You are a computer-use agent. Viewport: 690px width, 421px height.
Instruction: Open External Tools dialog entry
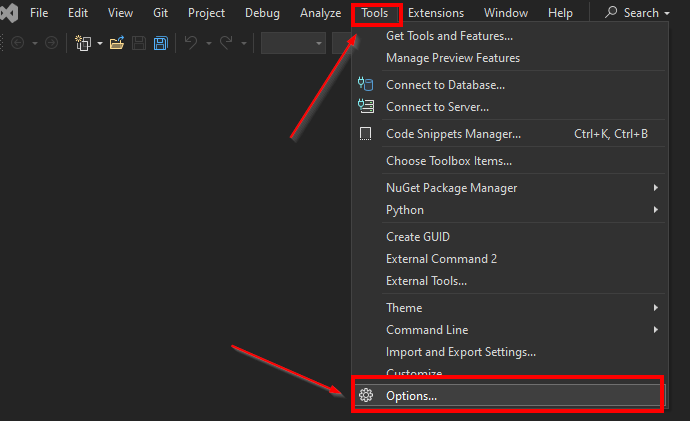click(510, 281)
